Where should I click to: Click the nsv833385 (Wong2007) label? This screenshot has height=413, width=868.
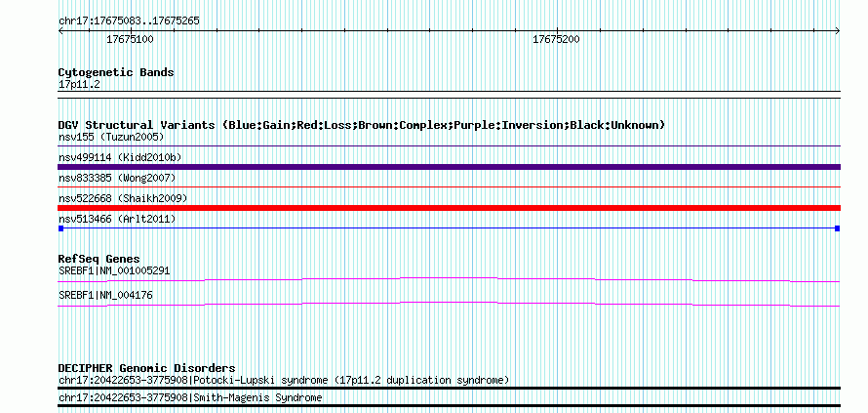[117, 178]
